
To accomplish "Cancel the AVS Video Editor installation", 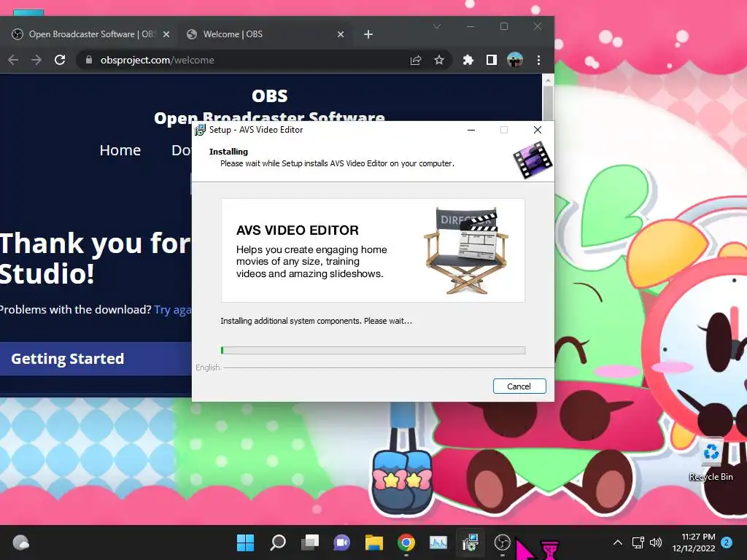I will pyautogui.click(x=519, y=386).
